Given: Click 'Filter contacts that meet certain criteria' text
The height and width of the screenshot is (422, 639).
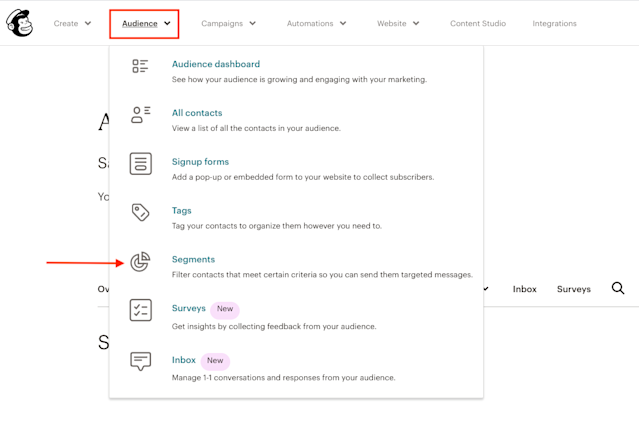Looking at the screenshot, I should (322, 275).
